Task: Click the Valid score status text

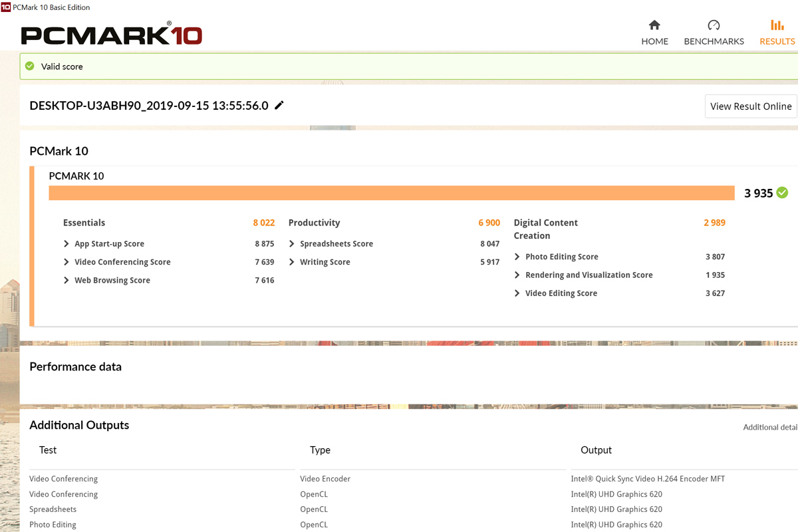Action: pos(62,66)
